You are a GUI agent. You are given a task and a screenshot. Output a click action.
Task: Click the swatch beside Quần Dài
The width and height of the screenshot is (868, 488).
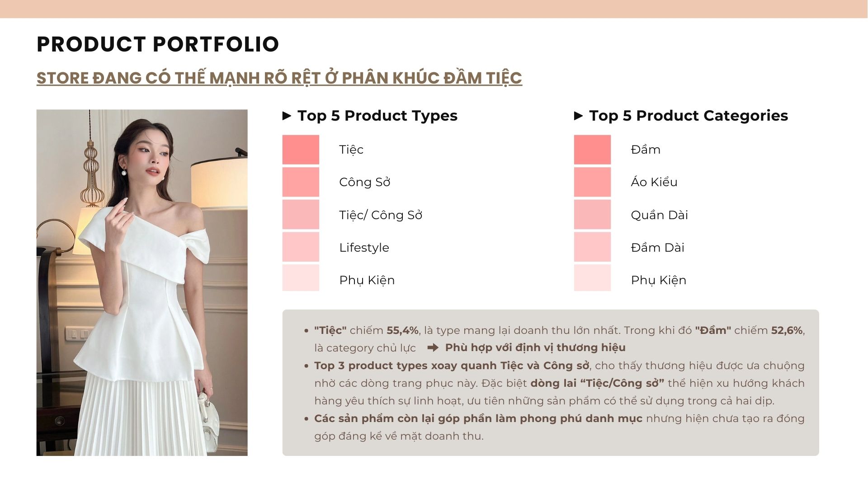coord(592,215)
